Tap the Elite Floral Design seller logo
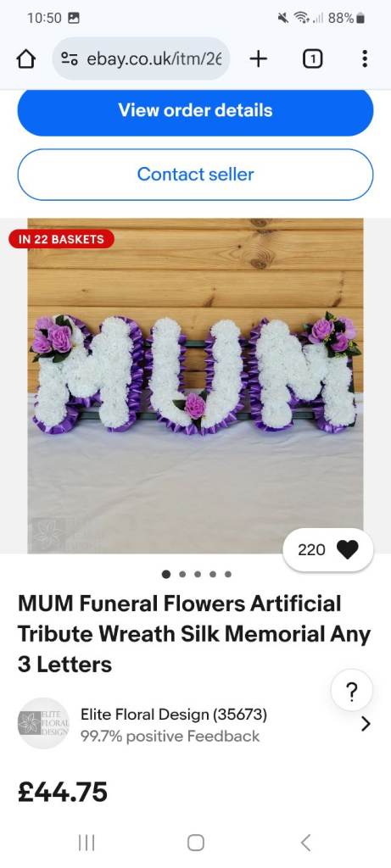 click(44, 724)
